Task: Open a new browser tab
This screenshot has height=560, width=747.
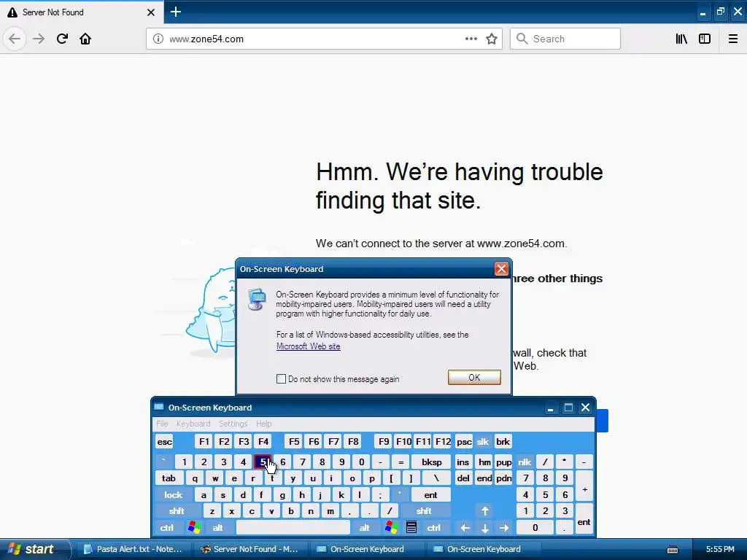Action: [x=176, y=12]
